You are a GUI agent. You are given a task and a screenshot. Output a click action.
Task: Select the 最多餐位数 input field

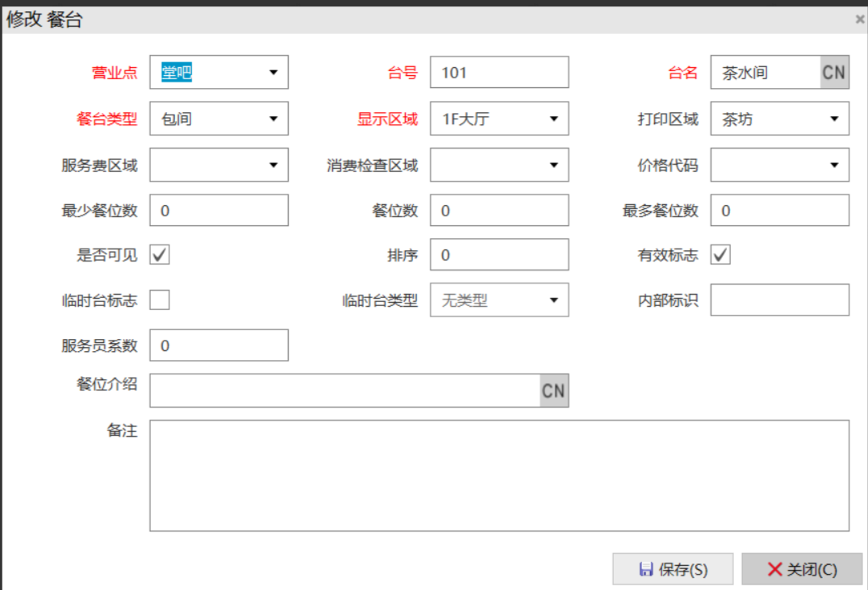point(779,211)
